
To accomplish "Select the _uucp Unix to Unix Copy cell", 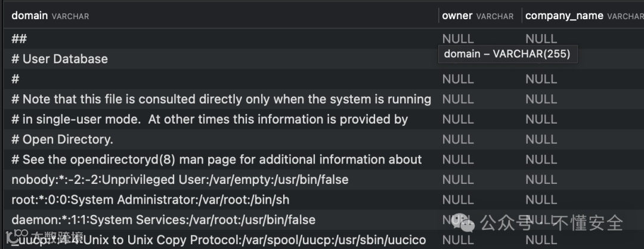I will [x=219, y=240].
